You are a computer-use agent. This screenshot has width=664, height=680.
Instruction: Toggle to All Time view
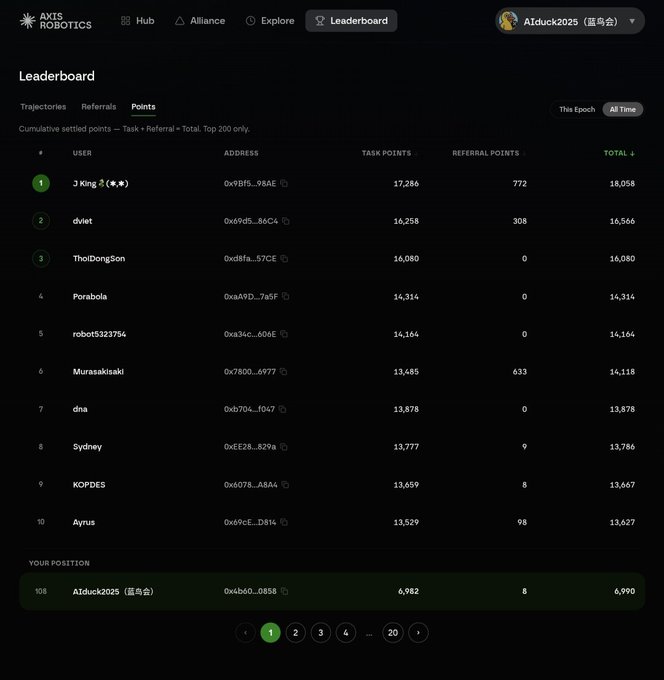pos(622,109)
